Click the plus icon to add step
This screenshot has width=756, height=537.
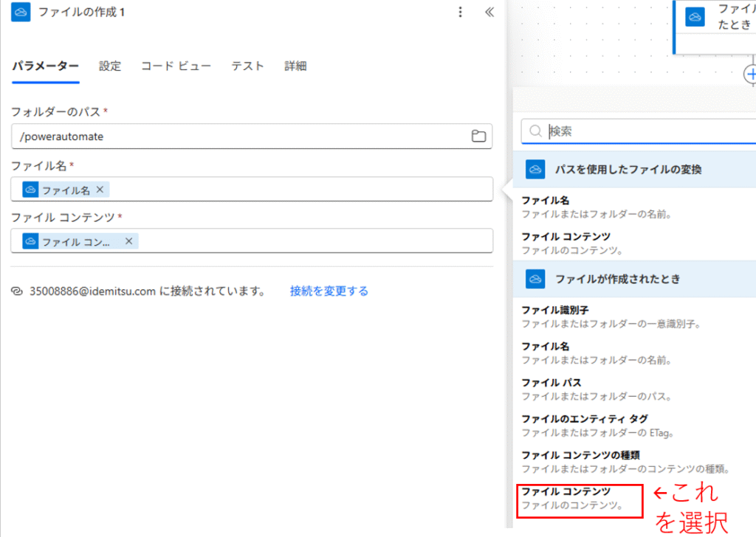pyautogui.click(x=751, y=74)
